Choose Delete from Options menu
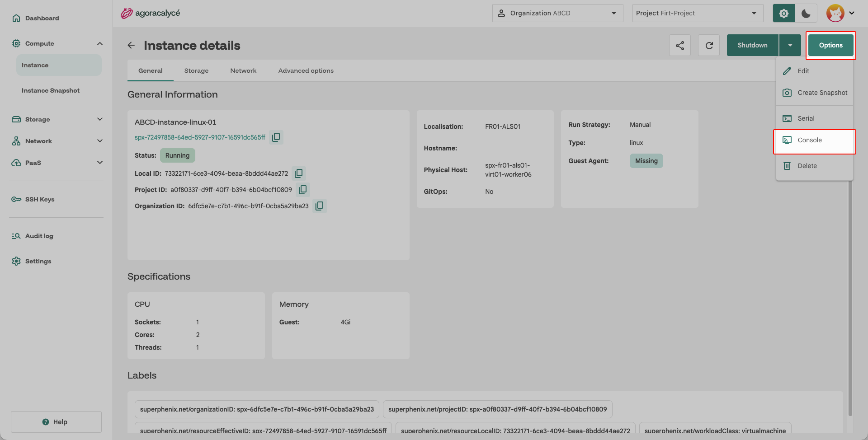 click(x=815, y=166)
